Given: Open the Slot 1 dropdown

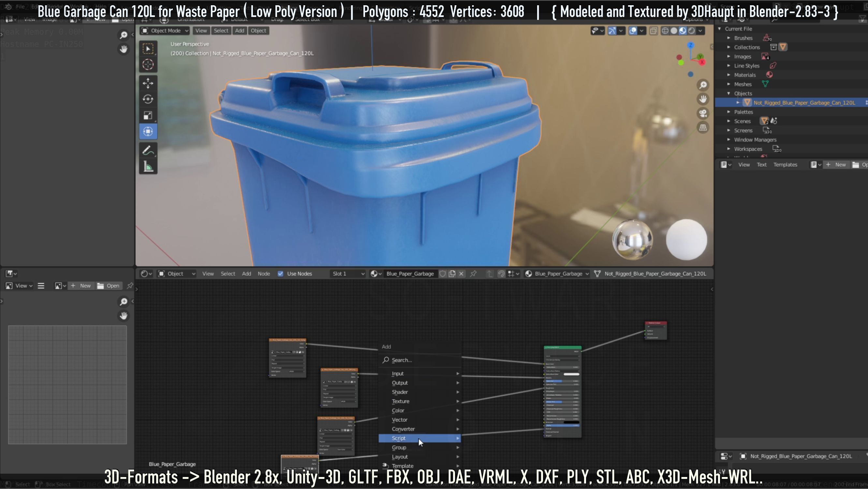Looking at the screenshot, I should coord(348,274).
